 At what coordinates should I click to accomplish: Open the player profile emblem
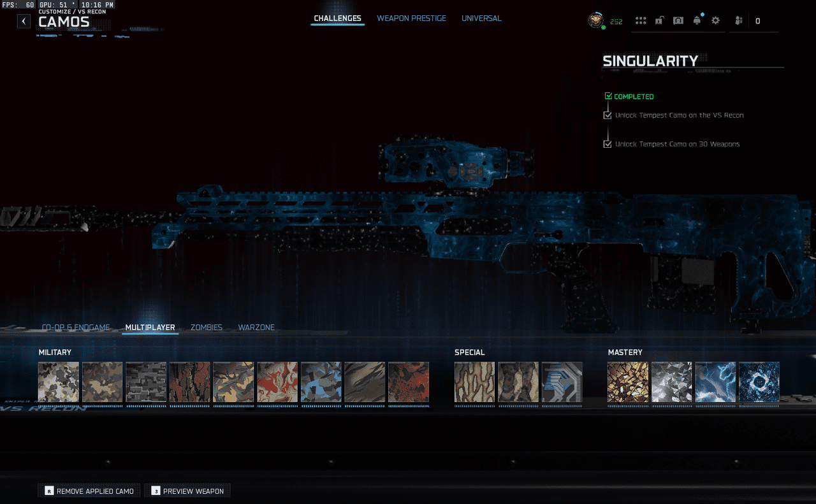click(x=595, y=20)
